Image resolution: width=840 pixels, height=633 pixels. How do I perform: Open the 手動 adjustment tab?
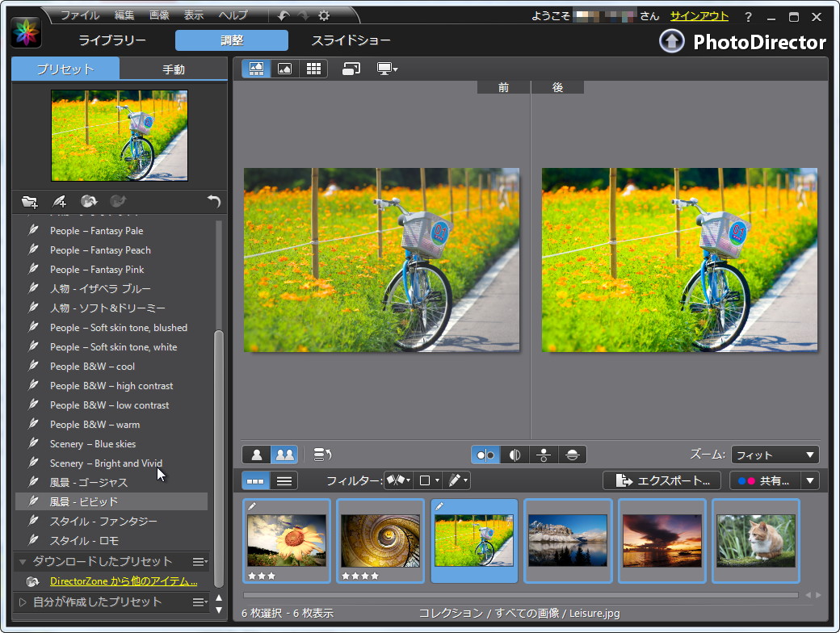coord(173,69)
